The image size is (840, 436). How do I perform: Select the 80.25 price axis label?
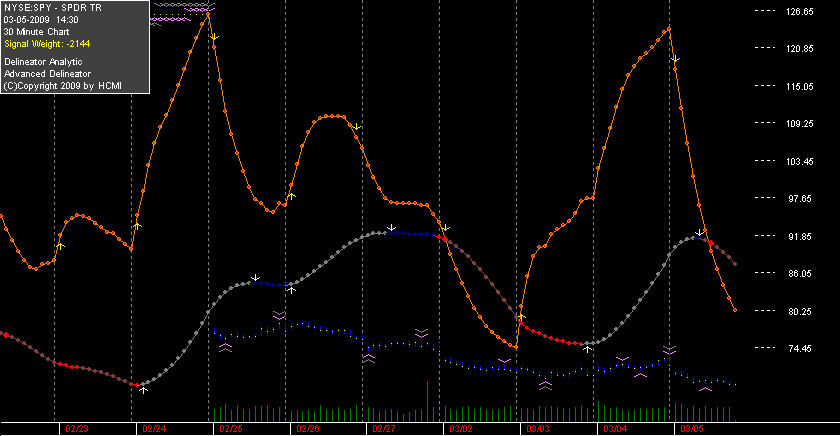point(799,311)
